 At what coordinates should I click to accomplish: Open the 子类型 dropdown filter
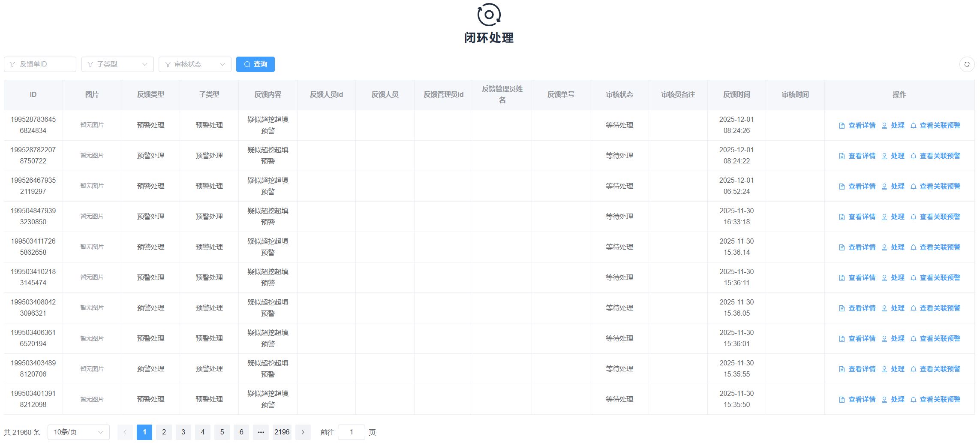[117, 64]
